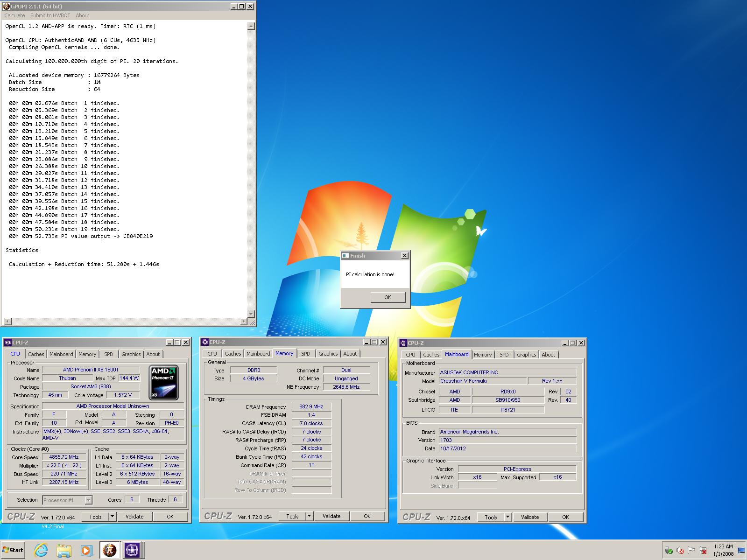Click the PI value output line CB840E219

81,236
